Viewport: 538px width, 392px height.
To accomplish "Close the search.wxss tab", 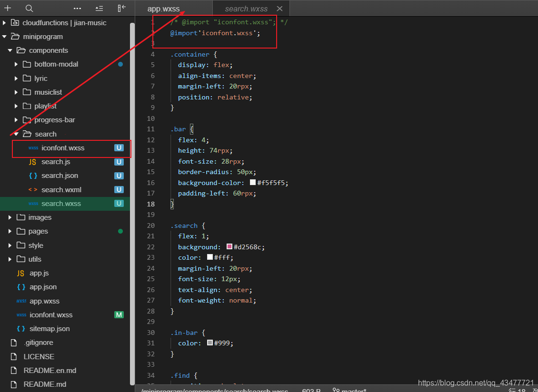I will click(x=279, y=9).
